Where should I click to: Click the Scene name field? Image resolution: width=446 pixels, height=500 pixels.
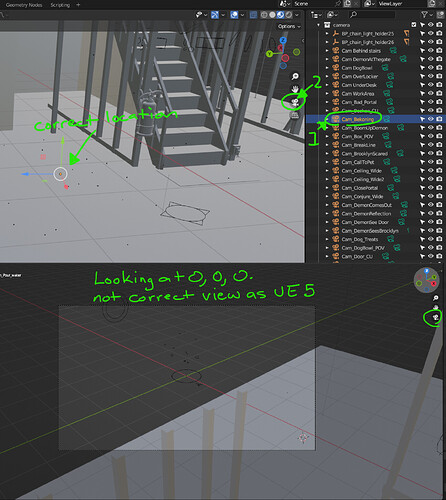coord(312,4)
